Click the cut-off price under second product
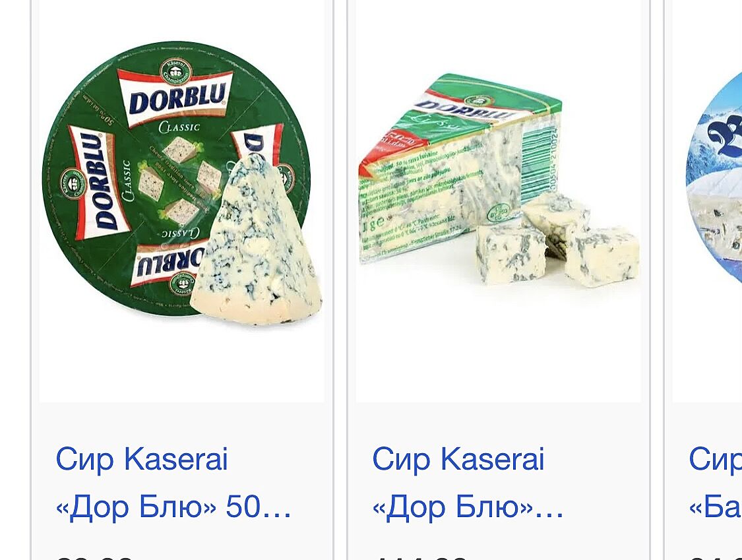Image resolution: width=742 pixels, height=560 pixels. (x=420, y=557)
